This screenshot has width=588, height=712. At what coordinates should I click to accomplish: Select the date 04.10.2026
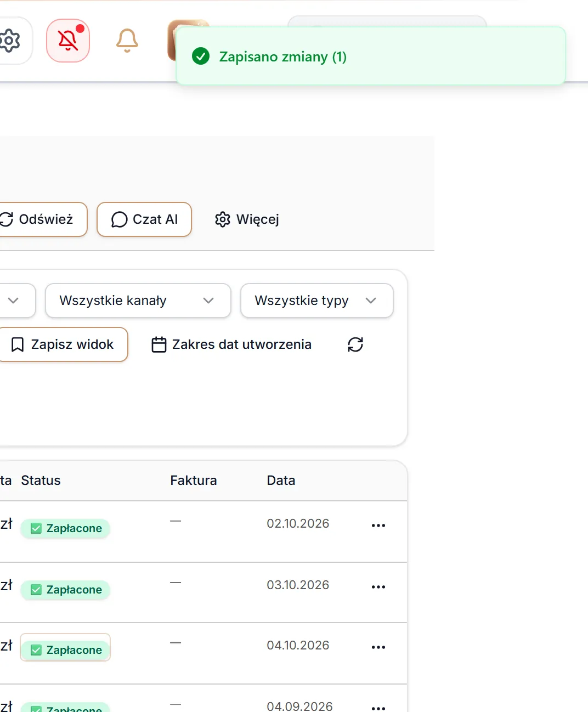coord(298,645)
